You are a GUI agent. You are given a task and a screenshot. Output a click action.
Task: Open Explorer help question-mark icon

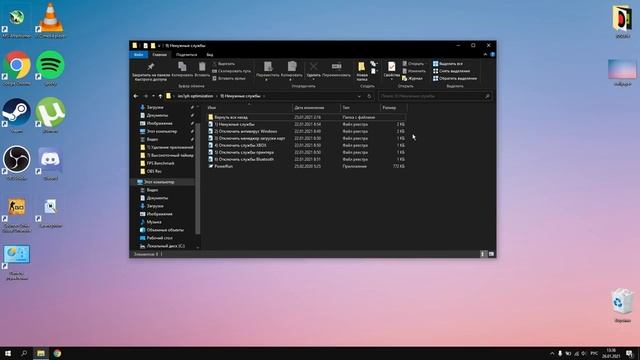(492, 54)
